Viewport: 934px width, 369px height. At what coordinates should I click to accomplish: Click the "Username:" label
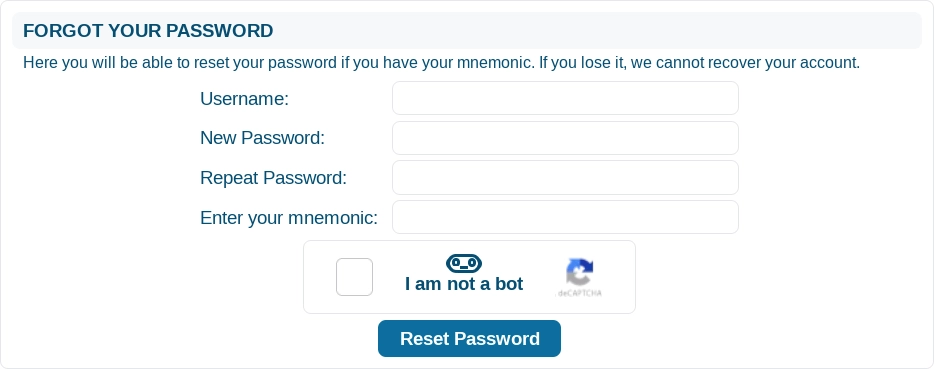coord(244,98)
